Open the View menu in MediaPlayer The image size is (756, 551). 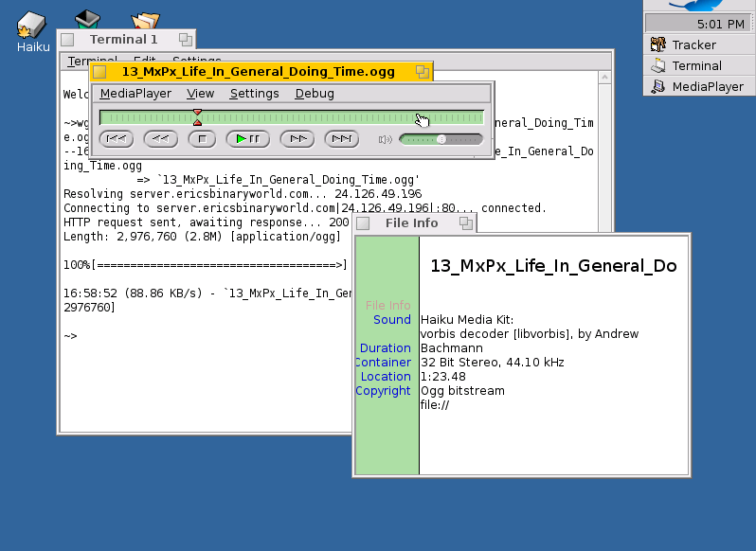tap(200, 94)
